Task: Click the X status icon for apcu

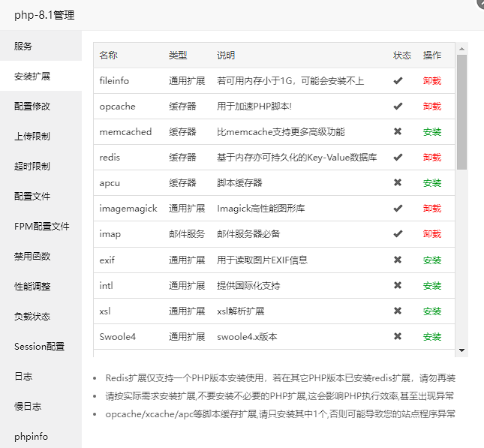Action: click(x=398, y=182)
